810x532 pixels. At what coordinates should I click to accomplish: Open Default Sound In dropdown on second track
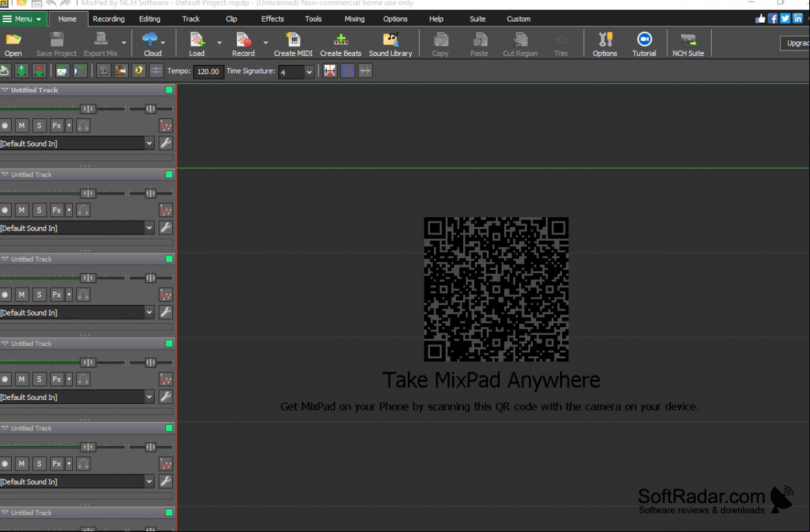(x=149, y=228)
